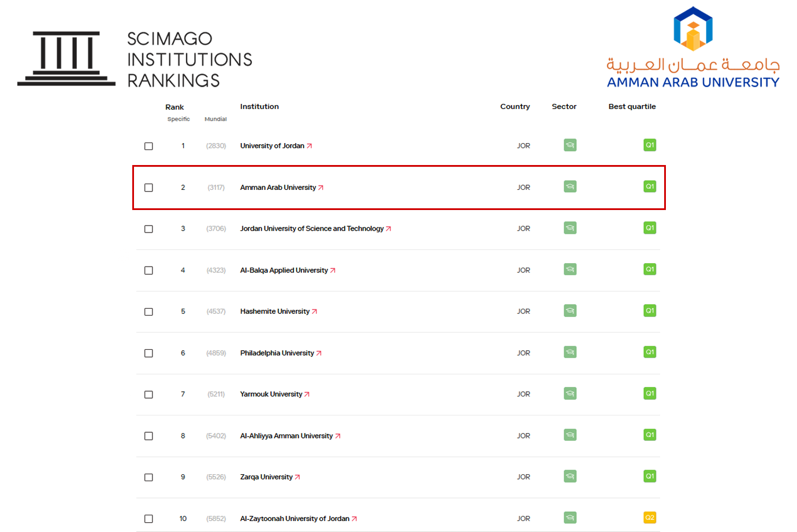This screenshot has height=532, width=797.
Task: Open the Yarmouk University link
Action: (x=275, y=395)
